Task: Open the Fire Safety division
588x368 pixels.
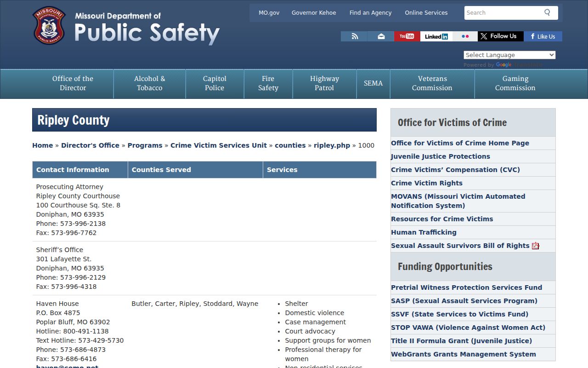Action: 268,83
